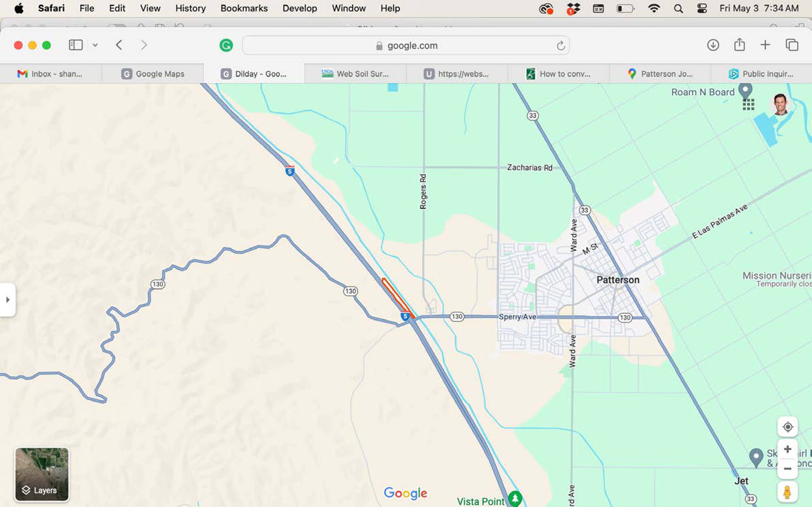Click the Vista Point place label
This screenshot has height=507, width=812.
point(480,501)
